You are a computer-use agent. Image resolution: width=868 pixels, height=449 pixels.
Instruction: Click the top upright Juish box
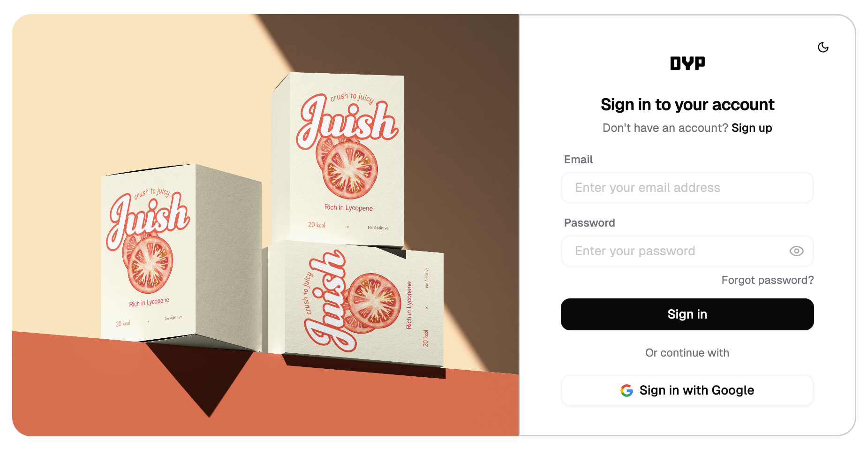[338, 160]
